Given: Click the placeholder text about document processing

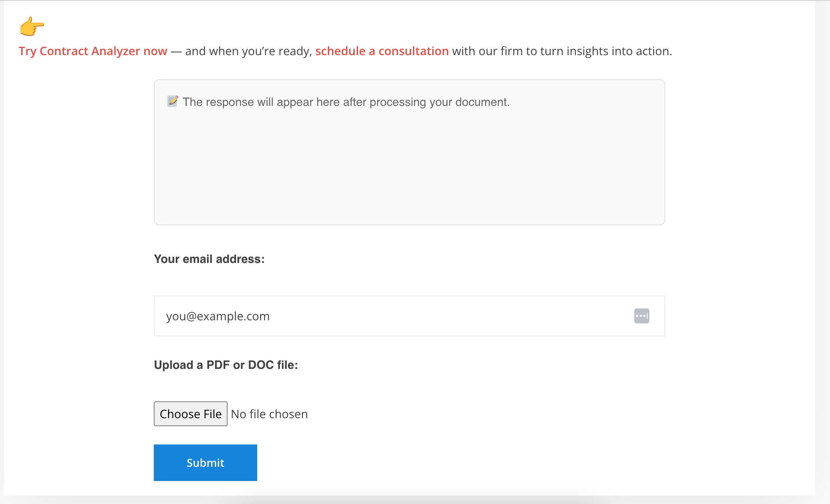Looking at the screenshot, I should [346, 102].
